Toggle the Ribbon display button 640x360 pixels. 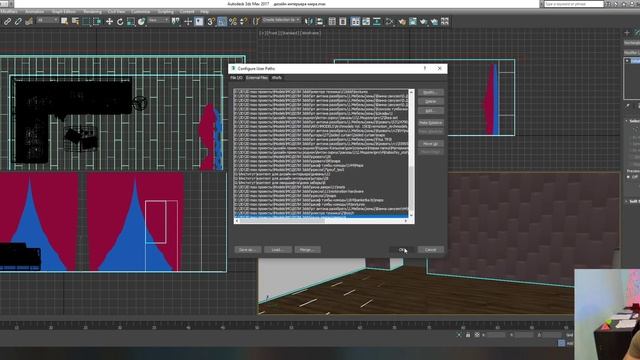356,22
